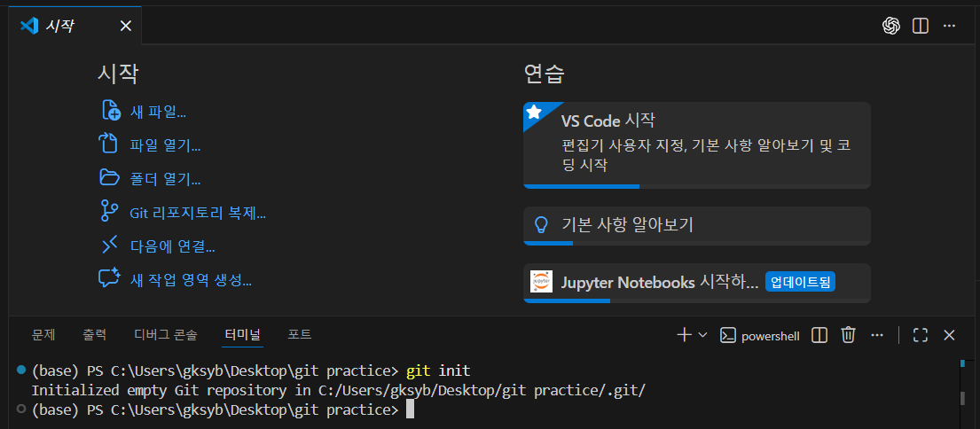Click the star badge on VS Code 시작 card

point(534,113)
